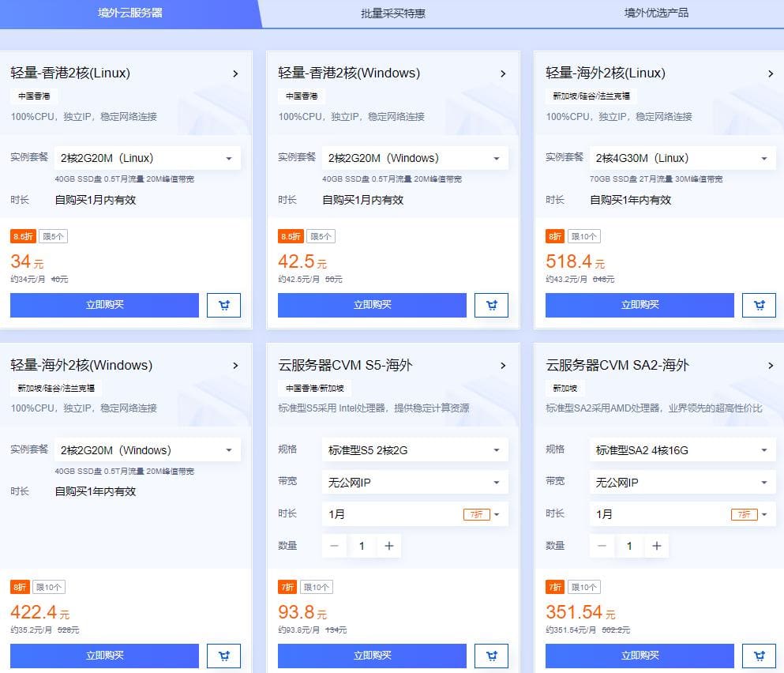Switch to the 批量采购特惠 tab
This screenshot has width=784, height=673.
[x=392, y=13]
